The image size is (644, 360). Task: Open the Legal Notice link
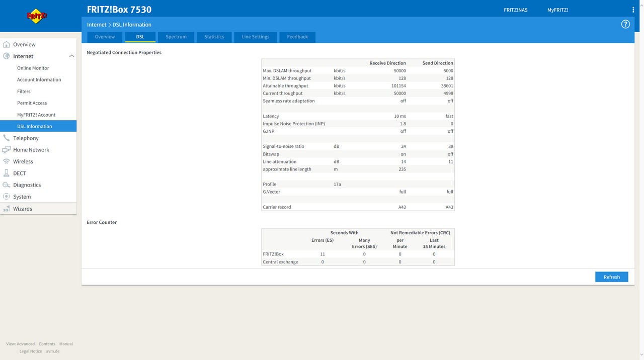click(31, 351)
